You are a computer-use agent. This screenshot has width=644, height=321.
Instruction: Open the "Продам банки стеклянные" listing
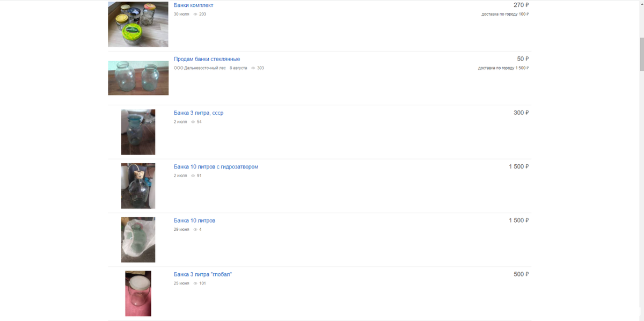pos(207,59)
